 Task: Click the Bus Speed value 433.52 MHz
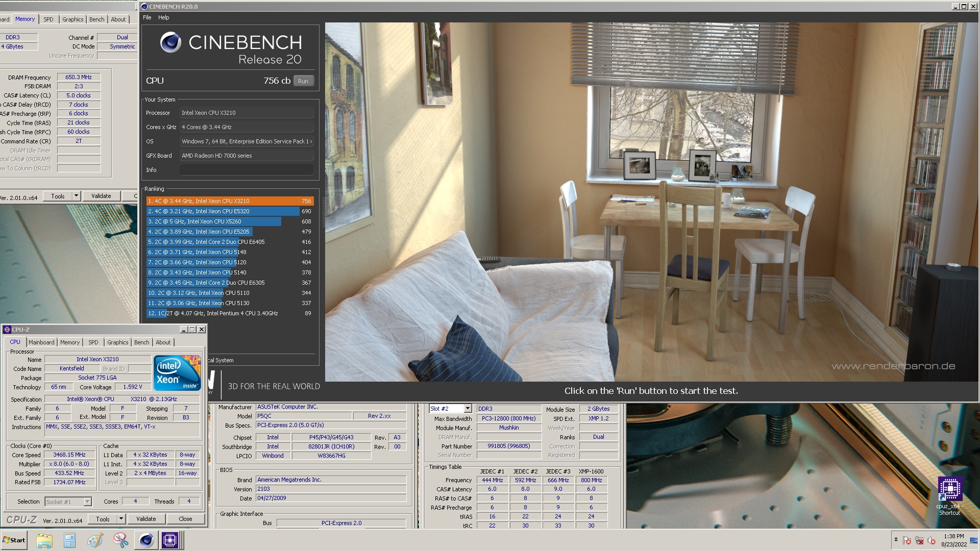[x=69, y=473]
